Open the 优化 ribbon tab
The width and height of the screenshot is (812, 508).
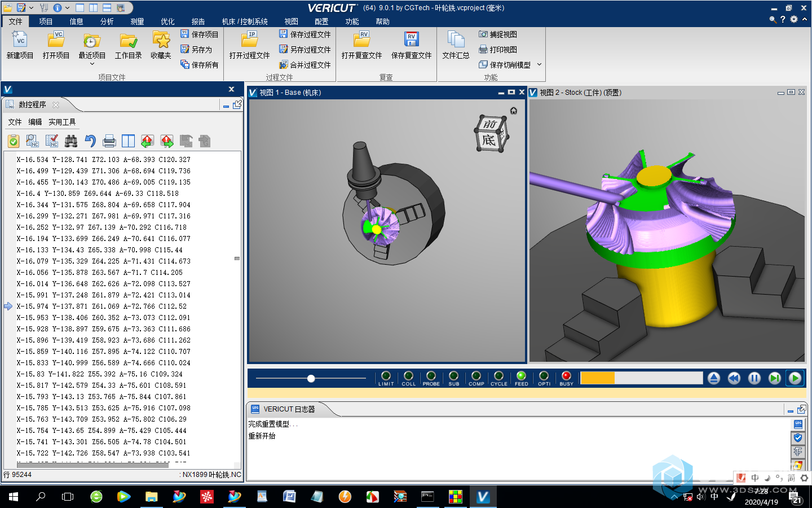168,21
